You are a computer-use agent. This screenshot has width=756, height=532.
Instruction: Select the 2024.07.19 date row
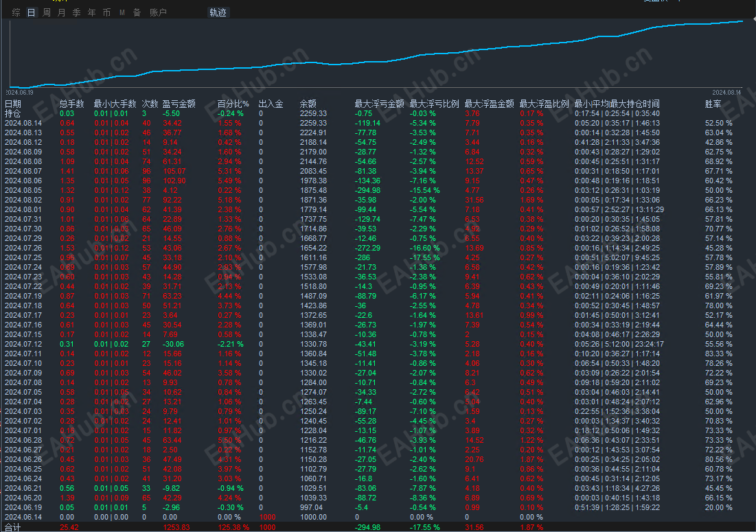23,296
